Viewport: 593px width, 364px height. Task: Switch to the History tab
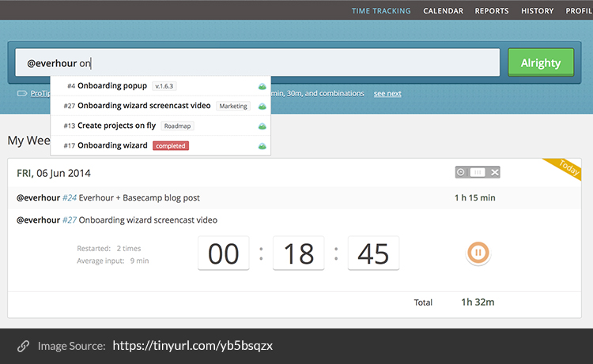(x=537, y=11)
